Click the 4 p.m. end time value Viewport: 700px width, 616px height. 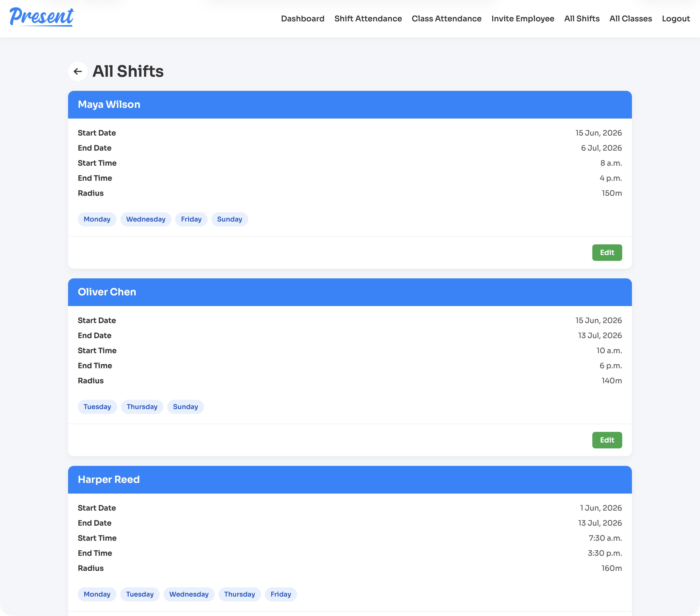point(611,178)
